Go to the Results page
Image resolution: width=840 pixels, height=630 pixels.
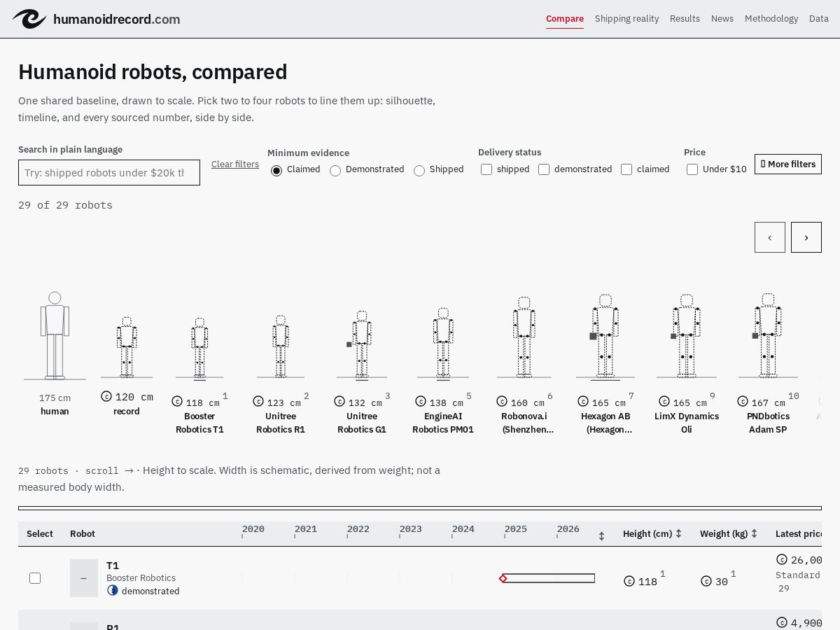click(x=685, y=19)
